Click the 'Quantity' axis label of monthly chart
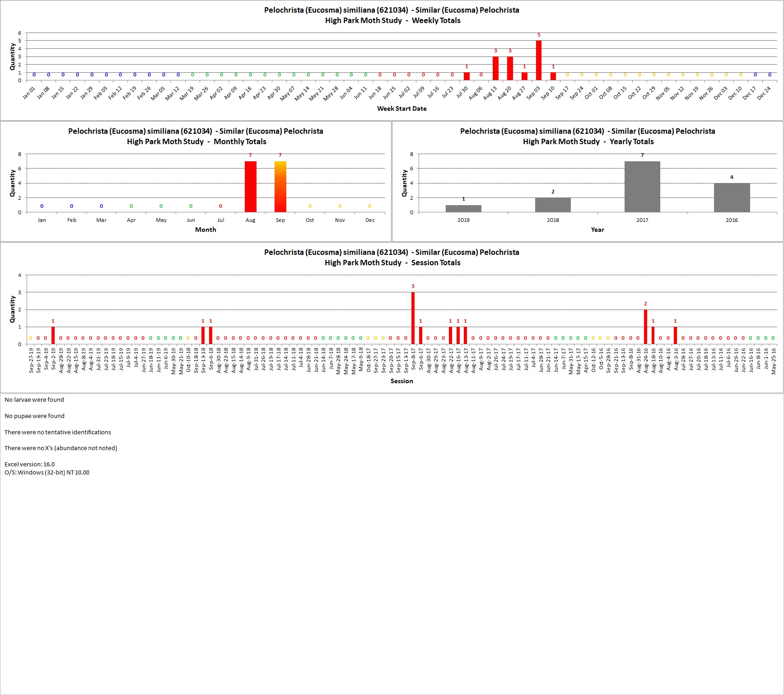The height and width of the screenshot is (695, 784). 12,183
